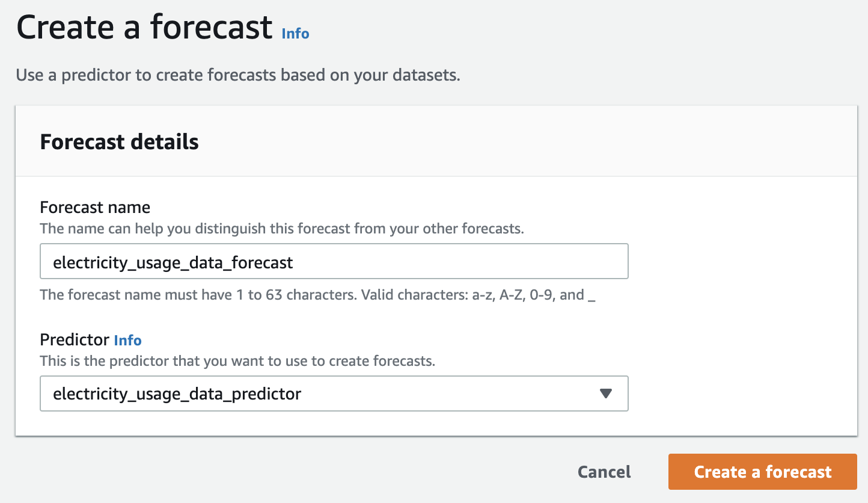Open help for the Create a forecast page
This screenshot has width=868, height=503.
click(x=295, y=34)
